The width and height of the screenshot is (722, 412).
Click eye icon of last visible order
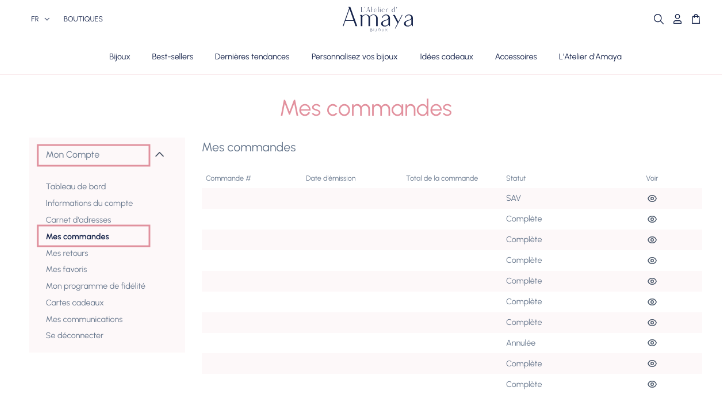pos(652,384)
